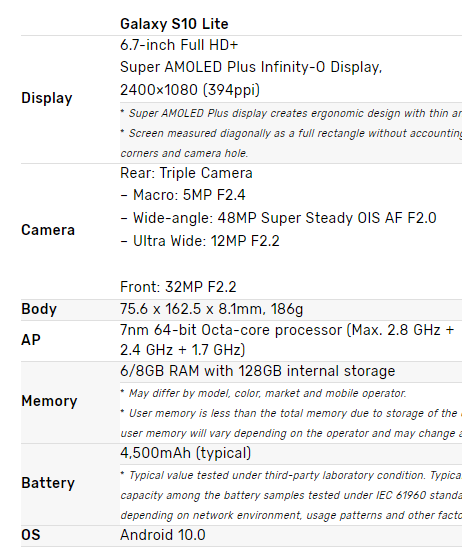Click the 6/8GB RAM with 128GB storage text
462x554 pixels.
257,371
